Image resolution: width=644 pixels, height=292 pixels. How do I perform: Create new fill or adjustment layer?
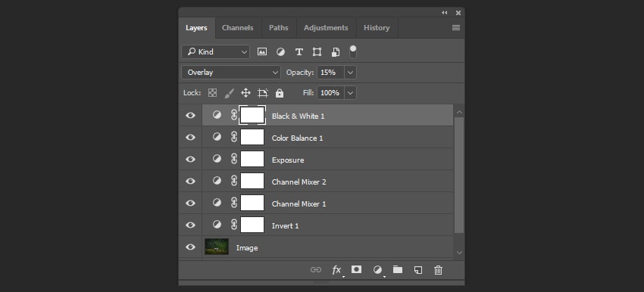click(x=377, y=269)
